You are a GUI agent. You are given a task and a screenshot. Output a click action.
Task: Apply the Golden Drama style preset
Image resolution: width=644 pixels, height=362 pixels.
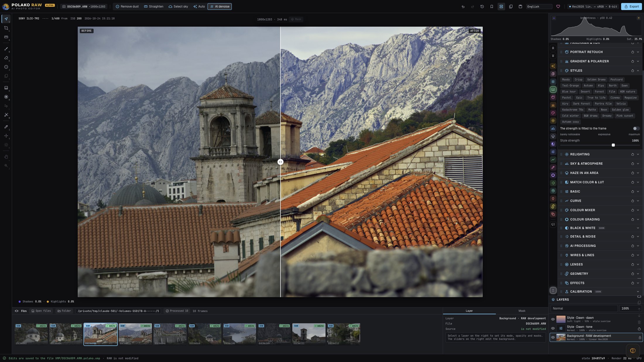(596, 80)
